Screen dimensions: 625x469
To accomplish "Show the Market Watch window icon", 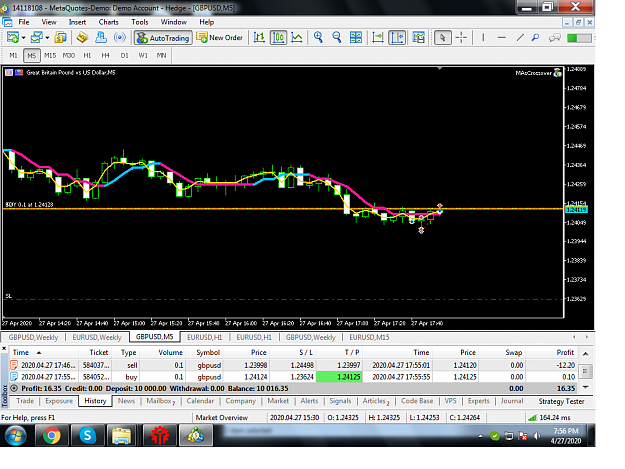I will (60, 38).
